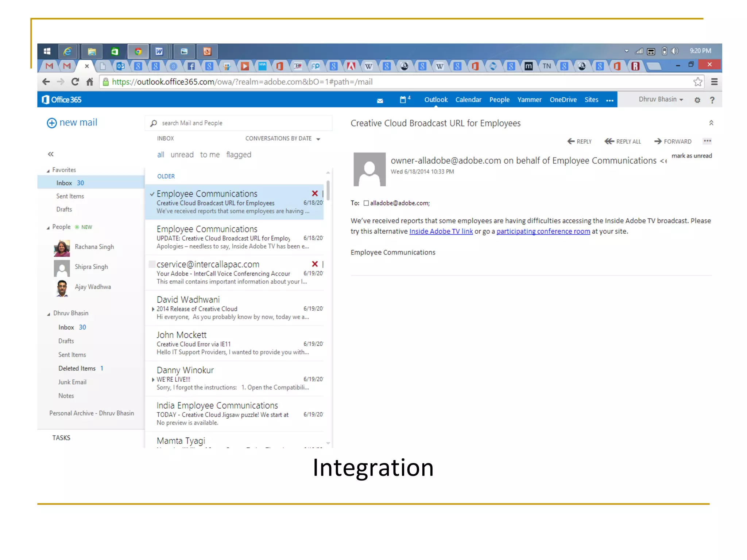Open settings gear icon in header

pyautogui.click(x=697, y=100)
